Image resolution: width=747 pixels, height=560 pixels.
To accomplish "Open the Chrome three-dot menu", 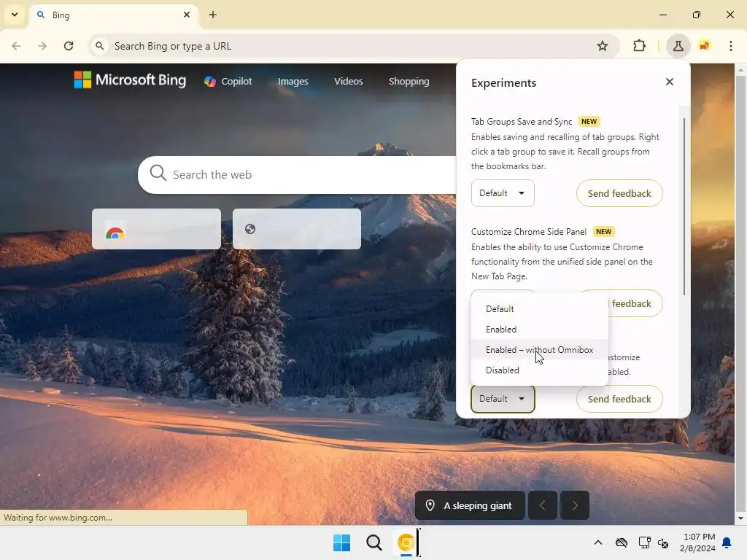I will point(730,46).
